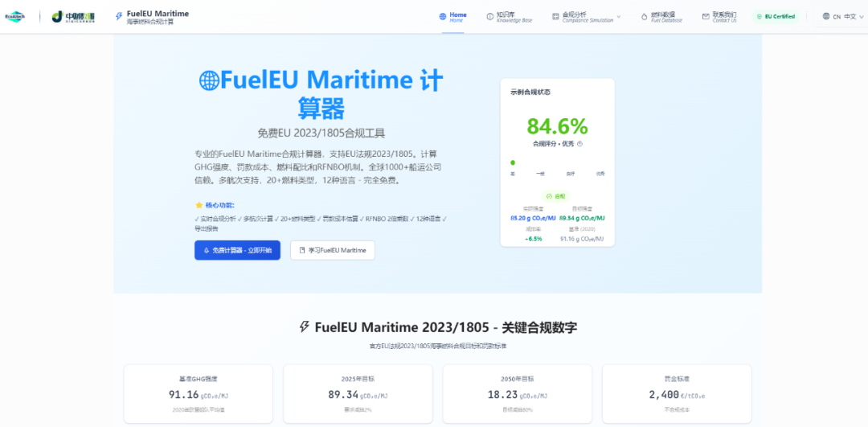This screenshot has width=868, height=427.
Task: Open the 罚金标准 2,400 card
Action: click(x=677, y=395)
